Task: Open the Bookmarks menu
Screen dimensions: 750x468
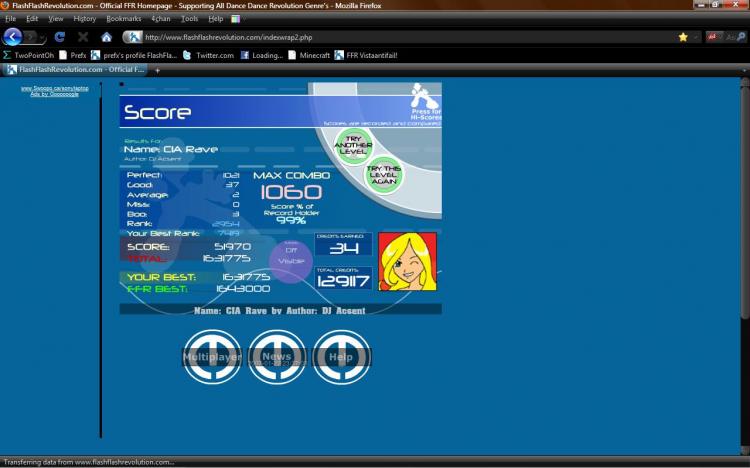Action: (x=123, y=19)
